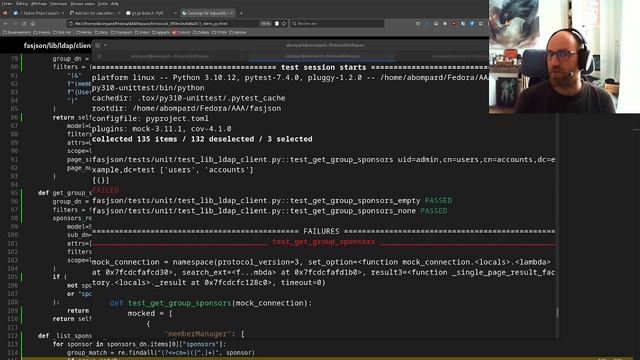640x360 pixels.
Task: Reload the coverage page
Action: 24,24
